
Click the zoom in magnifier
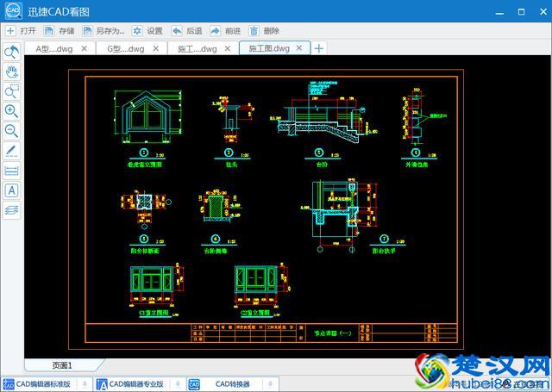coord(12,111)
